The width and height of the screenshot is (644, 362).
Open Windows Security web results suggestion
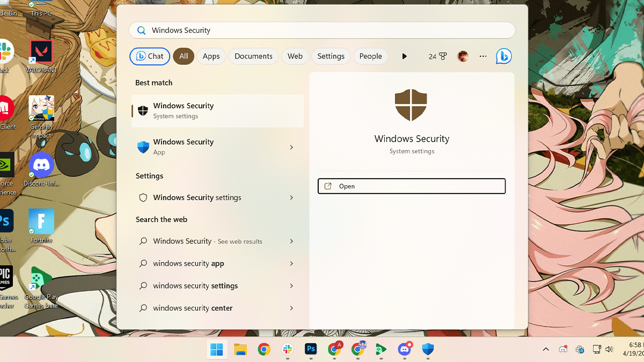point(217,241)
